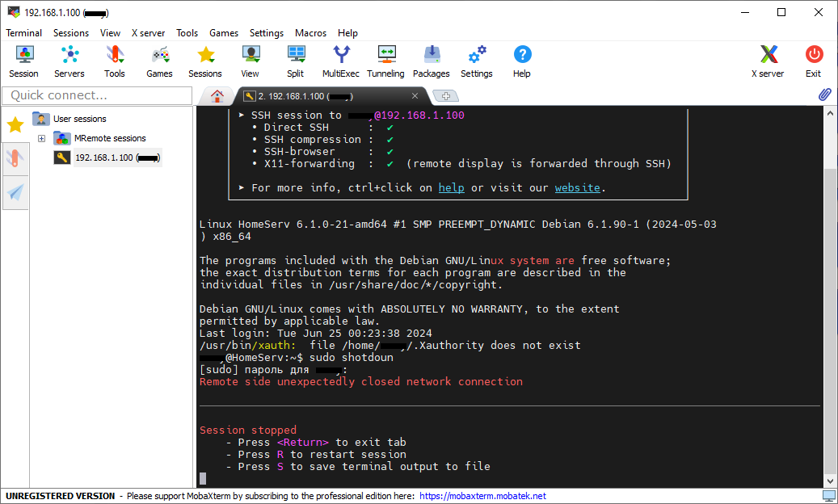838x504 pixels.
Task: Add a new tab with plus icon
Action: 446,96
